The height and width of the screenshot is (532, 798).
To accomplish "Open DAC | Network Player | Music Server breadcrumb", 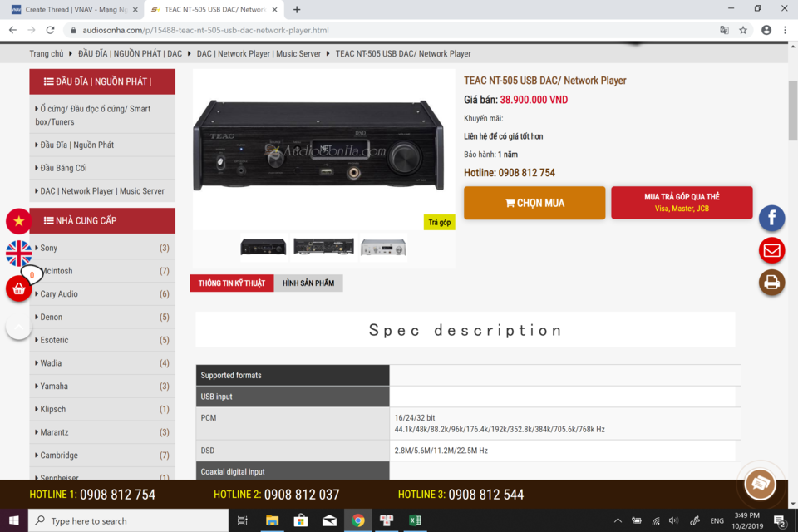I will click(x=259, y=53).
